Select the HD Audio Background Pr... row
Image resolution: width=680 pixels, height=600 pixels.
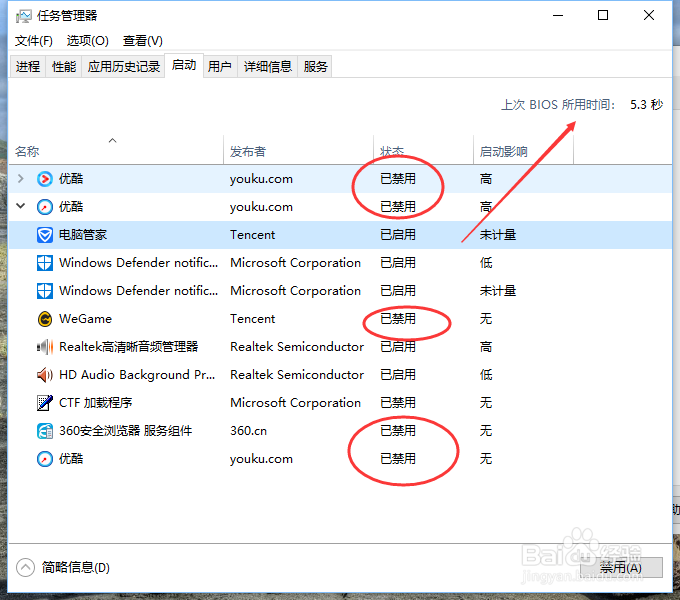pos(340,375)
